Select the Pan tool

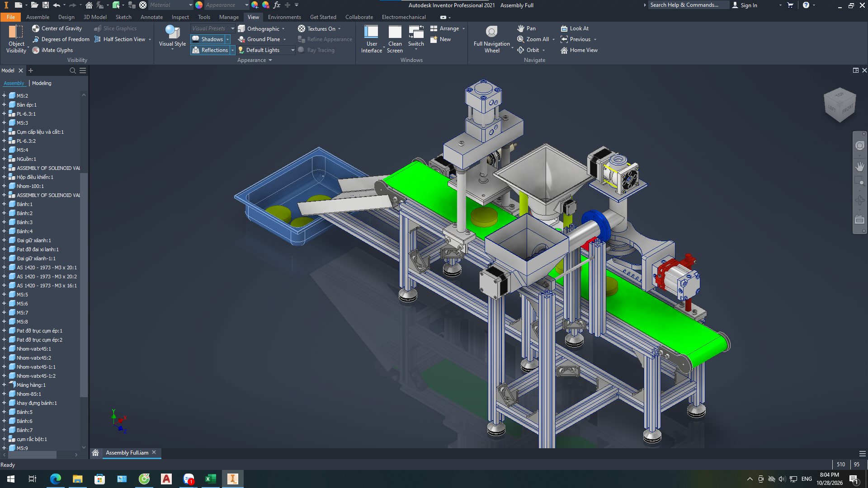pyautogui.click(x=526, y=28)
